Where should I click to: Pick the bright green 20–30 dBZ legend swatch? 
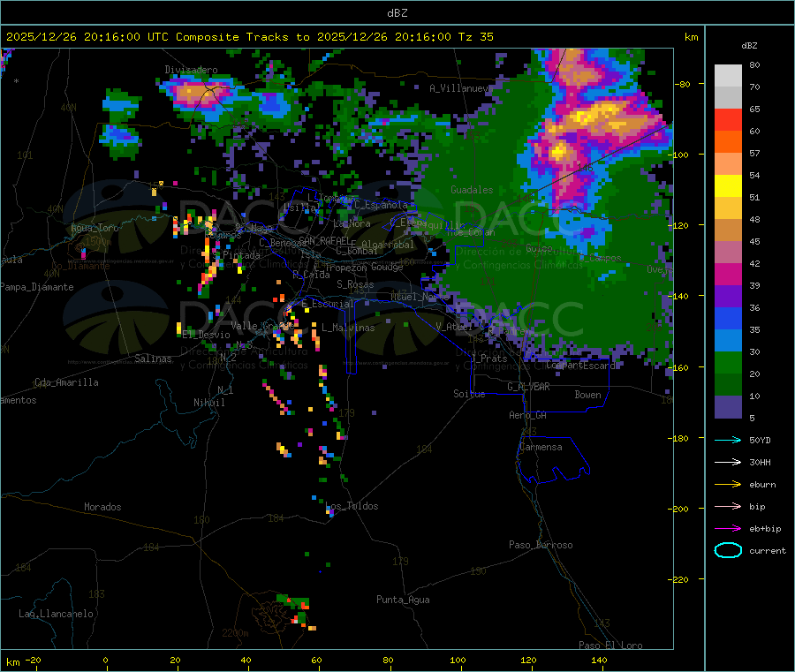pyautogui.click(x=728, y=363)
